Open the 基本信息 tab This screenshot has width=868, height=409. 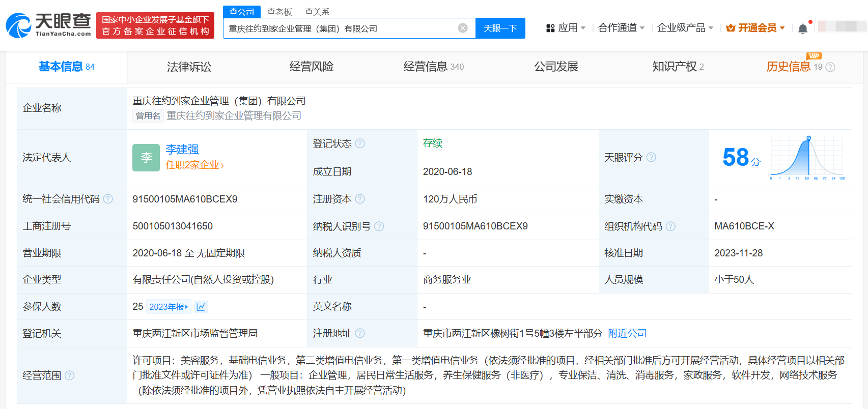[x=66, y=67]
